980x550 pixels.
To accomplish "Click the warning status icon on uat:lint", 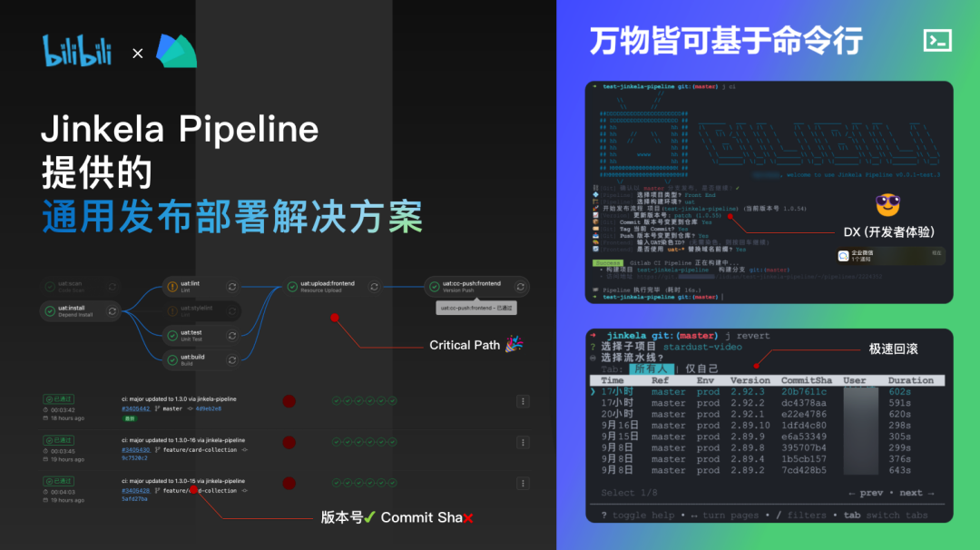I will click(172, 287).
